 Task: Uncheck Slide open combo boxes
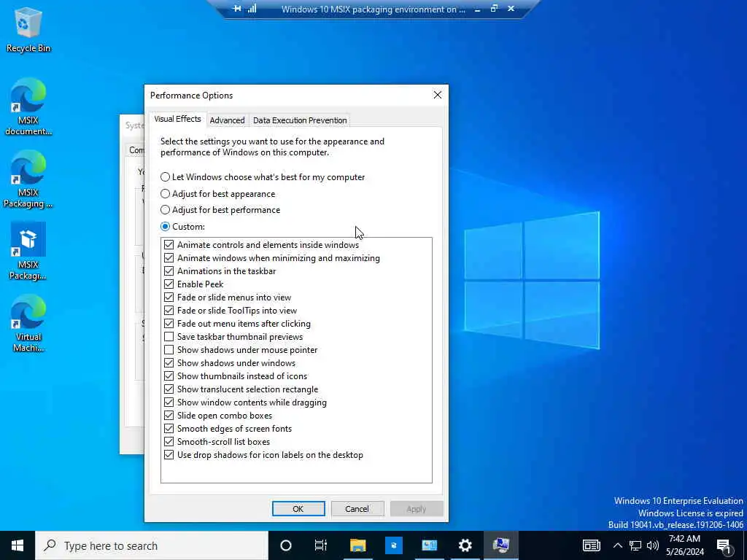[x=169, y=415]
